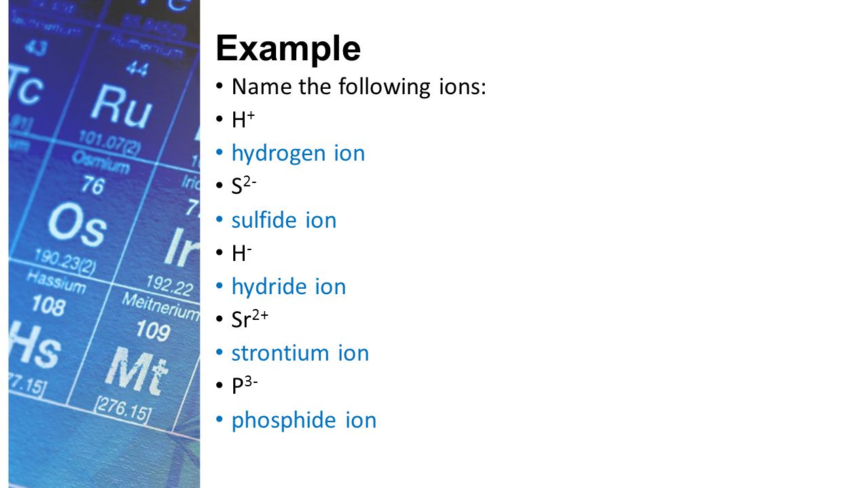Click the H+ ion formula
Image resolution: width=868 pixels, height=488 pixels.
pyautogui.click(x=243, y=120)
